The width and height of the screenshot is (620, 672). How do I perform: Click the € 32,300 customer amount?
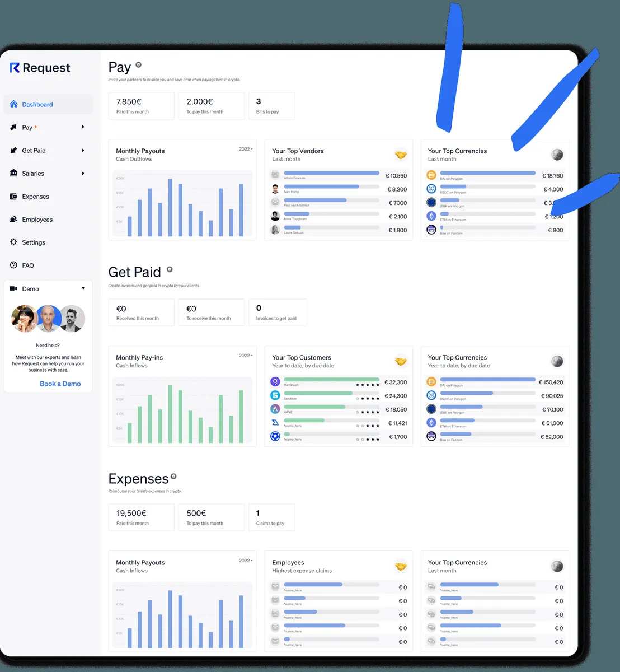pos(396,382)
